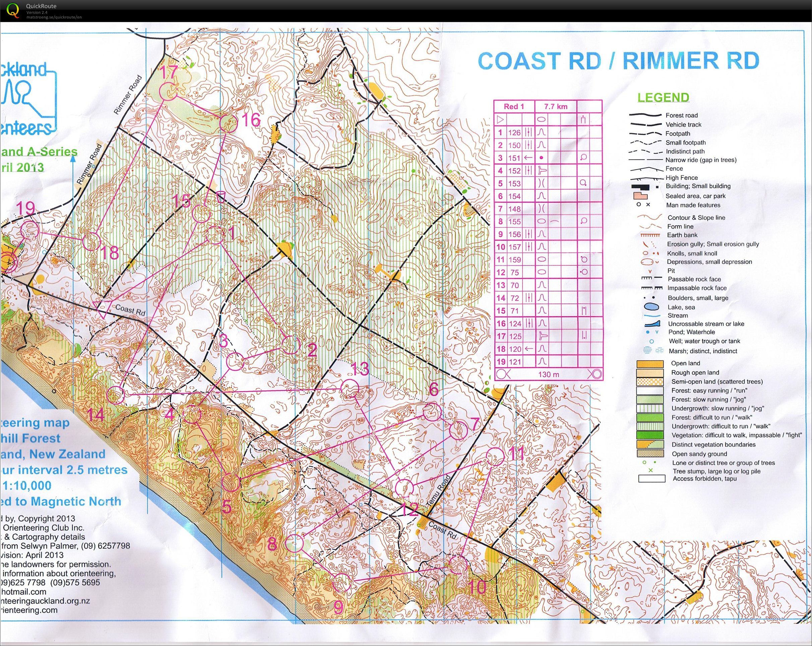The image size is (812, 646).
Task: Click the blue 'Lake, sea' legend symbol
Action: coord(652,307)
